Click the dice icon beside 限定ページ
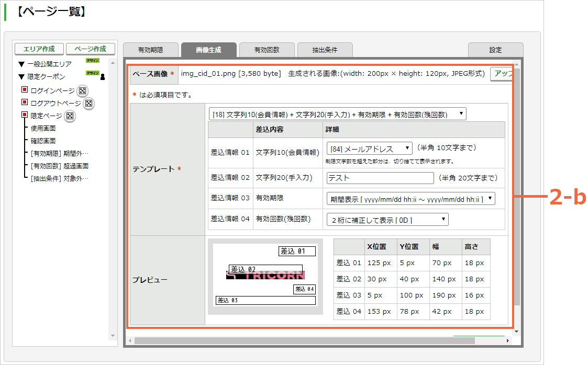 pyautogui.click(x=70, y=116)
